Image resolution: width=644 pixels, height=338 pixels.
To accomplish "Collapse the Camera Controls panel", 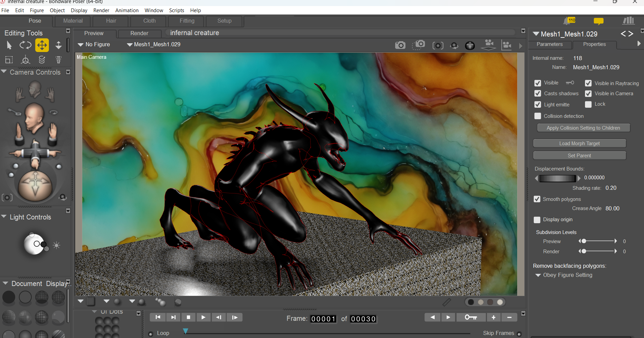I will click(x=4, y=72).
